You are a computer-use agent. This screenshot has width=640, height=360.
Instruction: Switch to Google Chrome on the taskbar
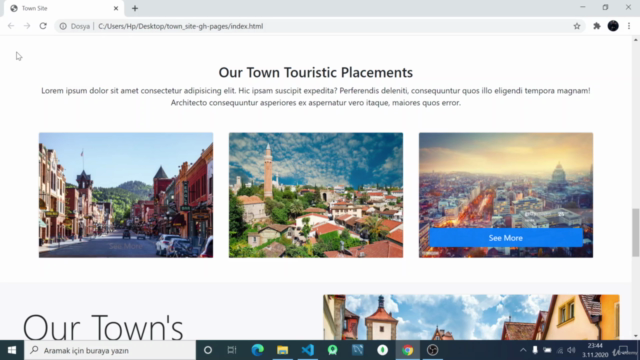coord(407,350)
